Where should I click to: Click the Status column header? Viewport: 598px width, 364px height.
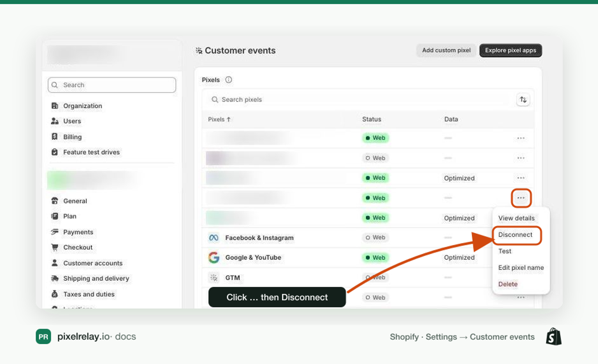tap(372, 120)
